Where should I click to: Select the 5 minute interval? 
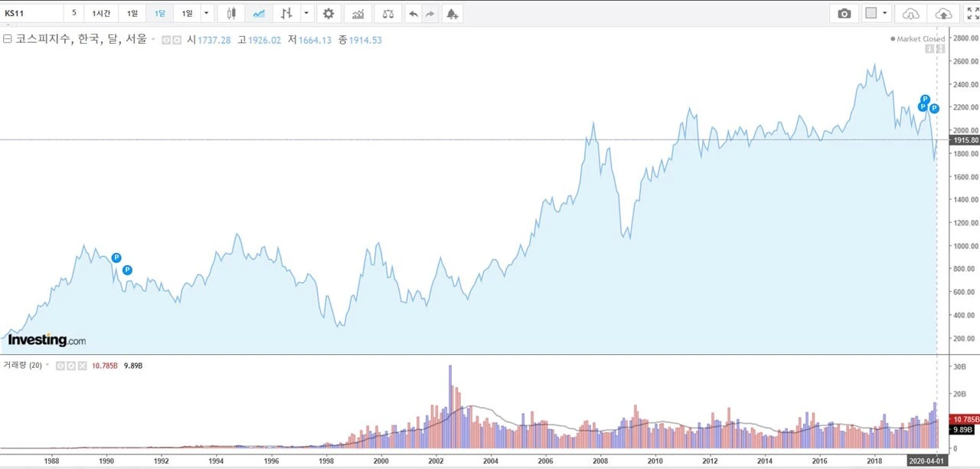point(74,13)
